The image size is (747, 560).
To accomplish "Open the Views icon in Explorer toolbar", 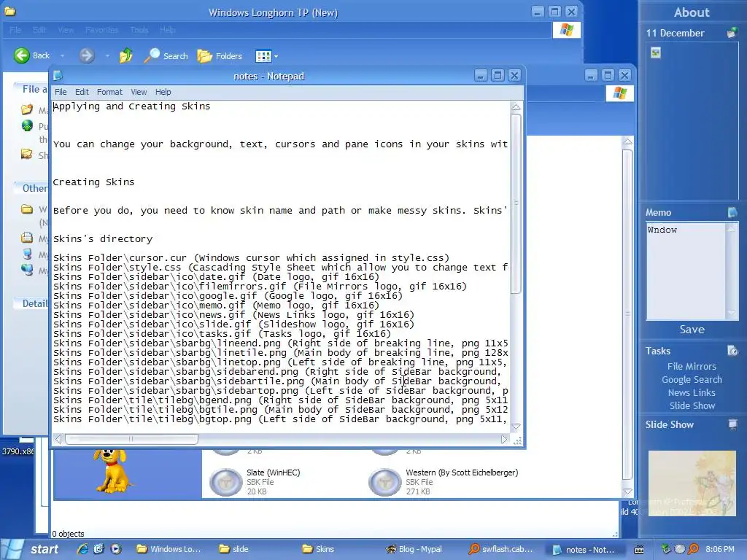I will [x=263, y=56].
